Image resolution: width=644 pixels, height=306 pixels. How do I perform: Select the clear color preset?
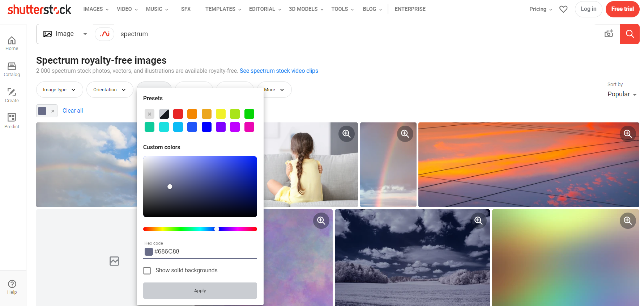[150, 114]
